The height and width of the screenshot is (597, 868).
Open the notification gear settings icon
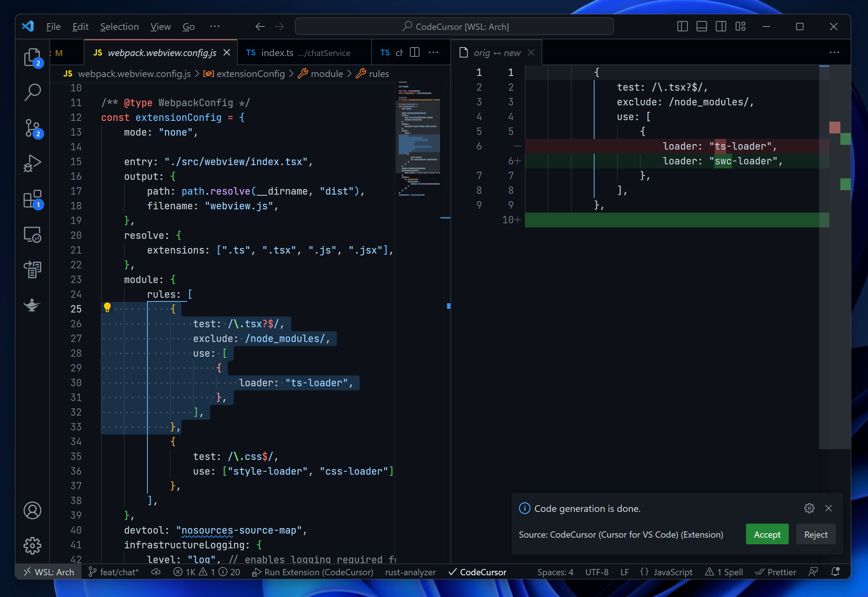click(x=809, y=508)
